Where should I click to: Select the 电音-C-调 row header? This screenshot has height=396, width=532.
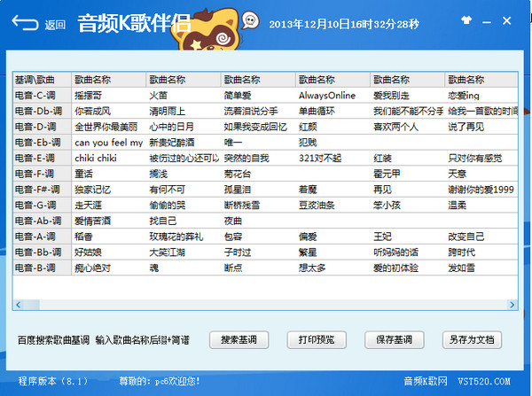click(42, 95)
